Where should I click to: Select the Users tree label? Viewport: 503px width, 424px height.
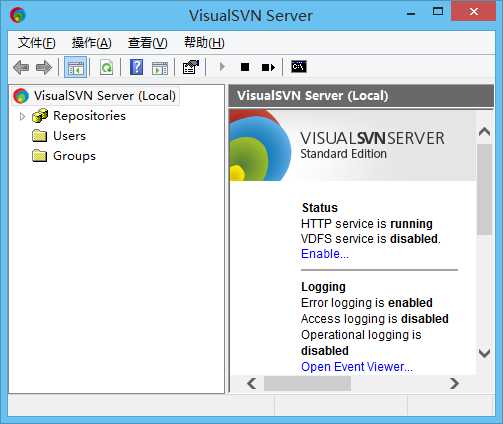(x=69, y=136)
